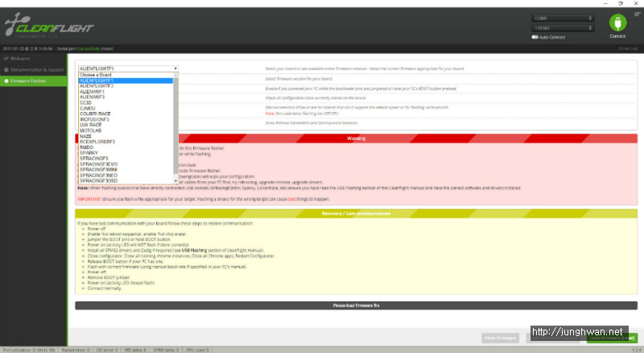Choose ALIENWIIF1 in the board list

point(126,91)
